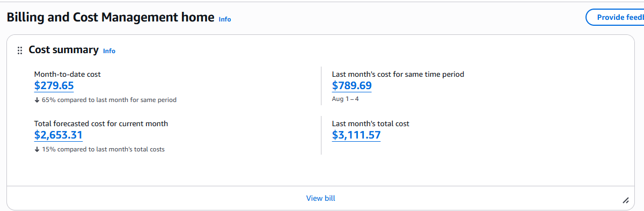Click the 15% compared to last month's total costs text
Image resolution: width=644 pixels, height=211 pixels.
point(103,149)
